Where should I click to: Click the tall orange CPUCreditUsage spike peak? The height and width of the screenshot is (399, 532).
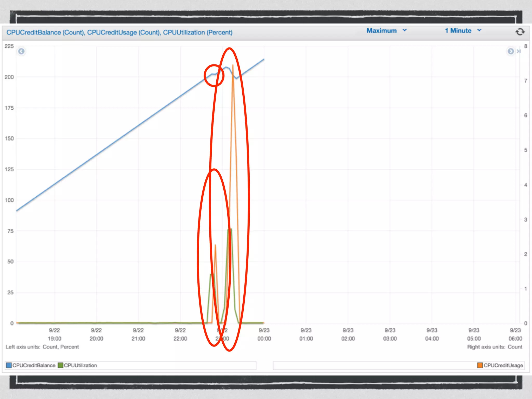pos(233,65)
